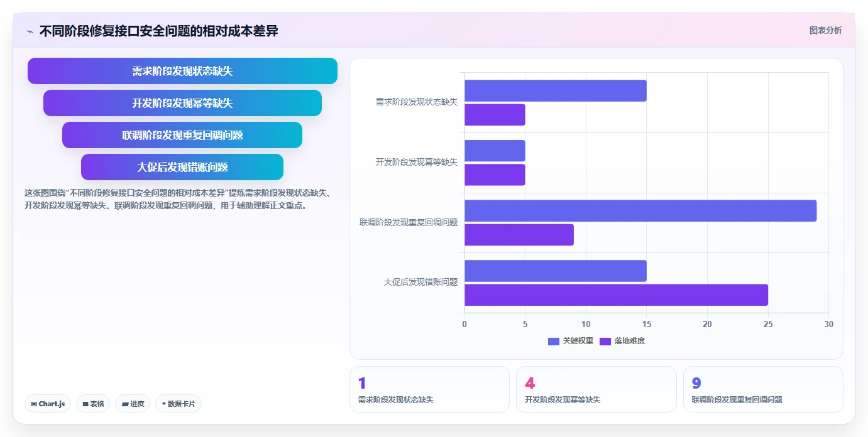This screenshot has width=868, height=437.
Task: Click y-axis label 大促后发现错账问题 in chart
Action: 420,283
